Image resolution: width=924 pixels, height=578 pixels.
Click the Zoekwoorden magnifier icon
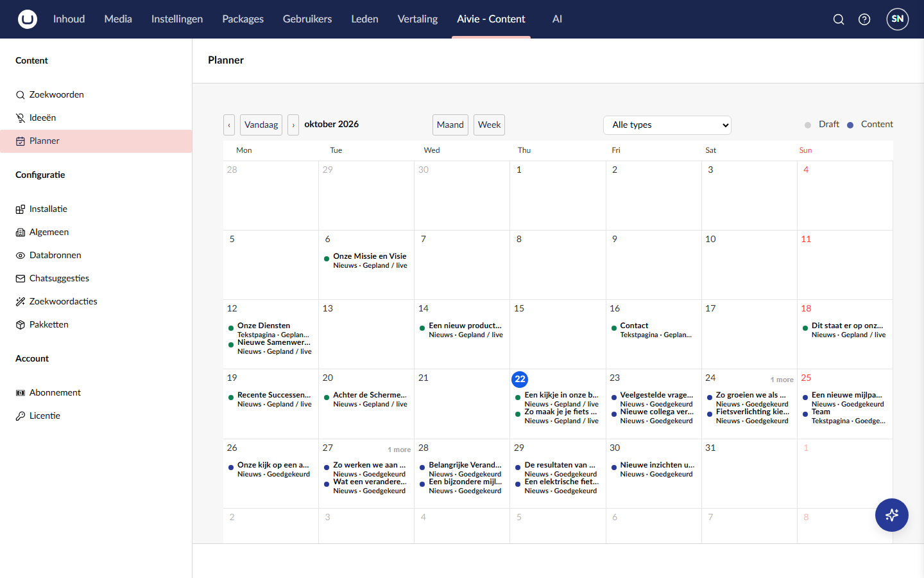point(21,95)
